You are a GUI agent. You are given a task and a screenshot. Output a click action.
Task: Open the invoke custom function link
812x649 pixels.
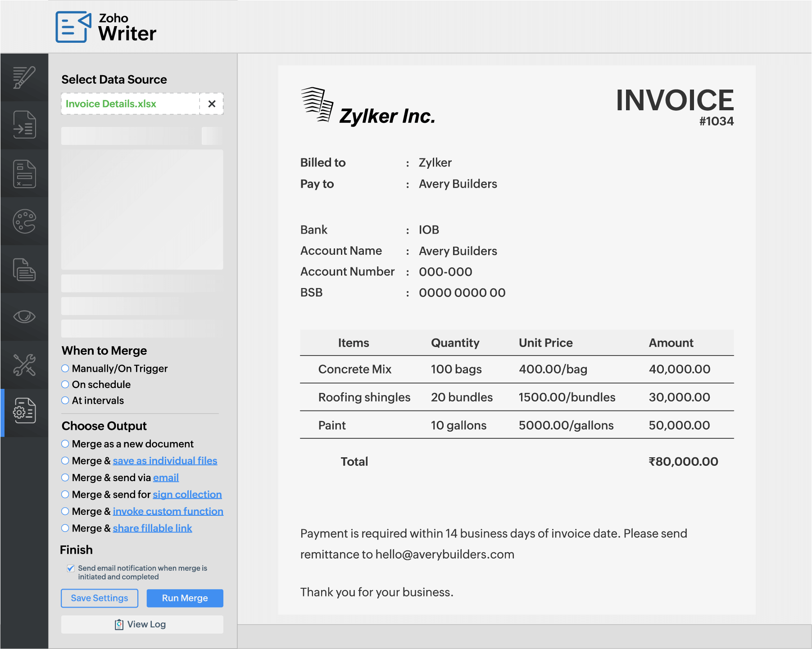pos(168,511)
